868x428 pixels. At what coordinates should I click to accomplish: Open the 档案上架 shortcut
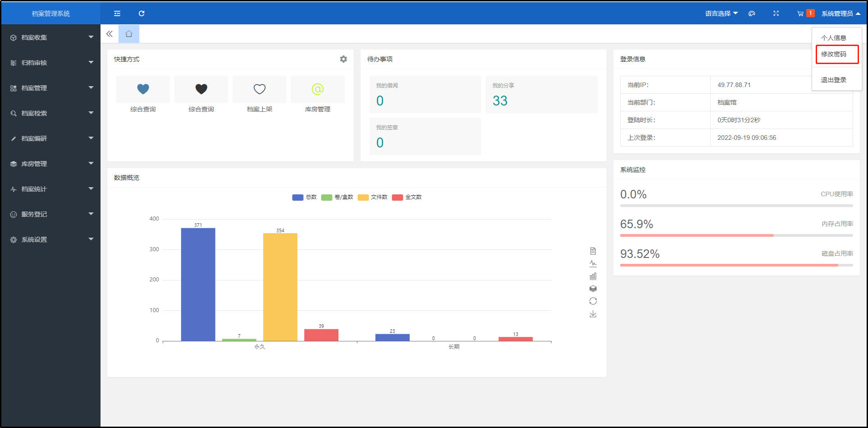click(x=260, y=95)
